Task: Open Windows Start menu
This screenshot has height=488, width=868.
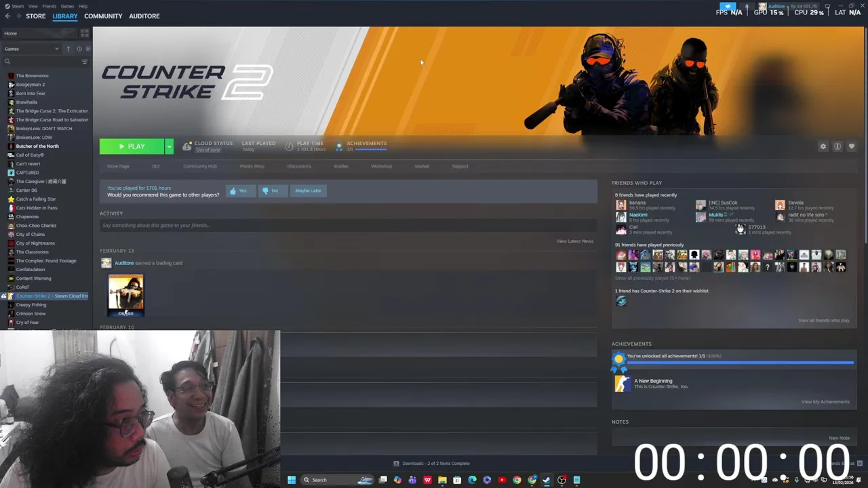Action: coord(292,480)
